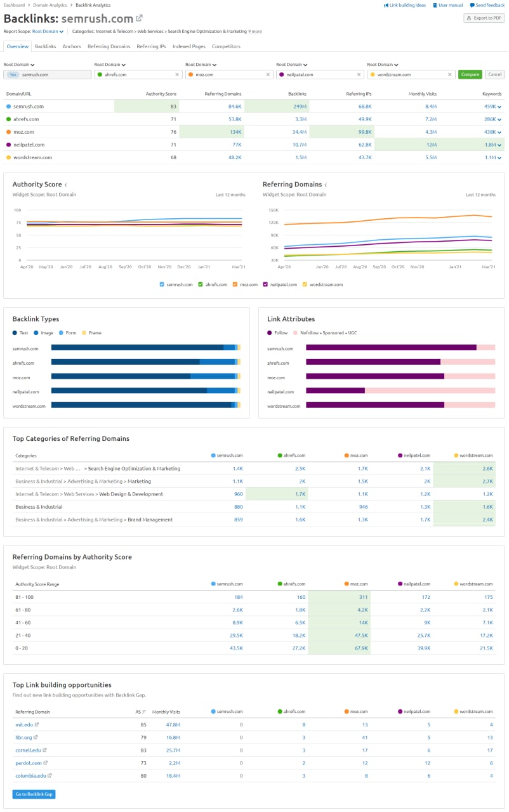The height and width of the screenshot is (812, 509).
Task: Click the green Compare button
Action: (x=470, y=74)
